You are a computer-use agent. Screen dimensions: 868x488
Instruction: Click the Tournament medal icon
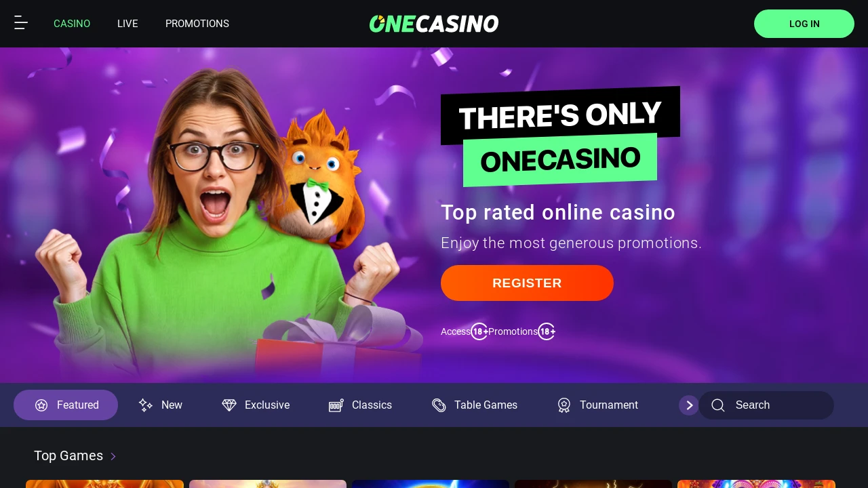[564, 405]
